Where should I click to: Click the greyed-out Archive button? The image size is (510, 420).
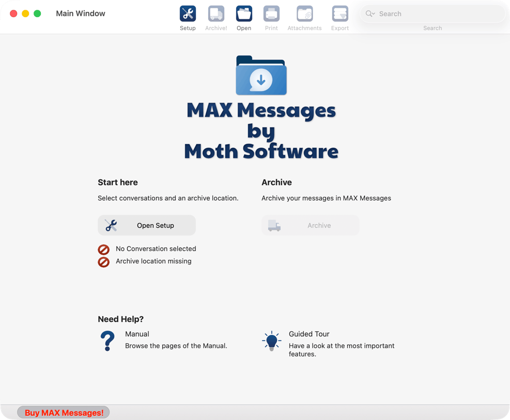[311, 225]
